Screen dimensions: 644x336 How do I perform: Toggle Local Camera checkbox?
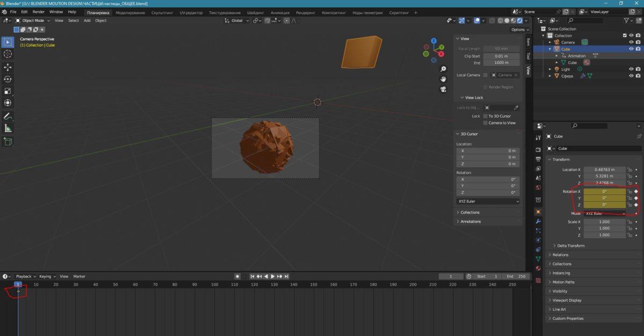(x=485, y=75)
